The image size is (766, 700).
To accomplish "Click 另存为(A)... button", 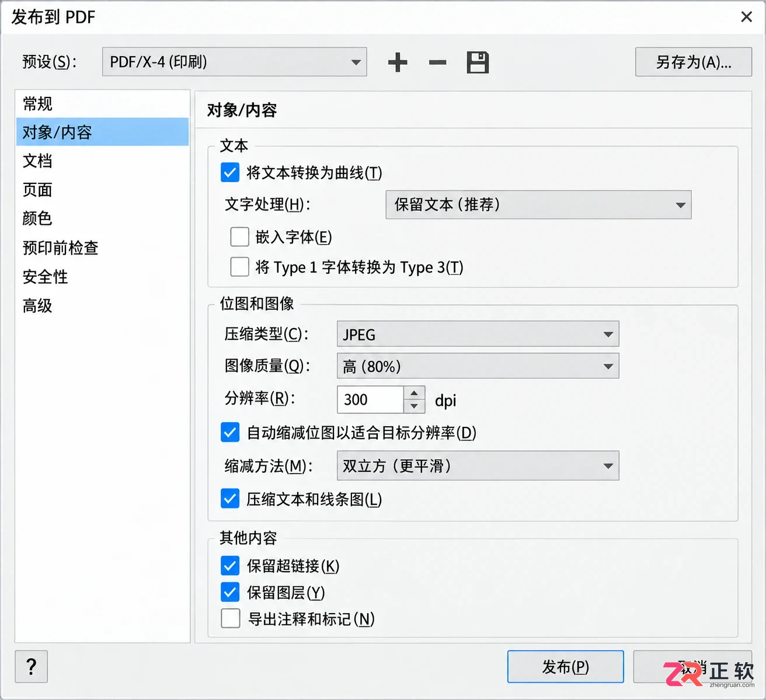I will coord(694,62).
